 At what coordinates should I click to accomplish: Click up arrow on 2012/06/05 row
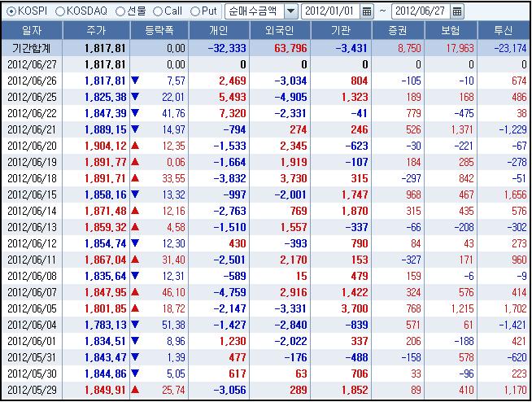(x=135, y=308)
